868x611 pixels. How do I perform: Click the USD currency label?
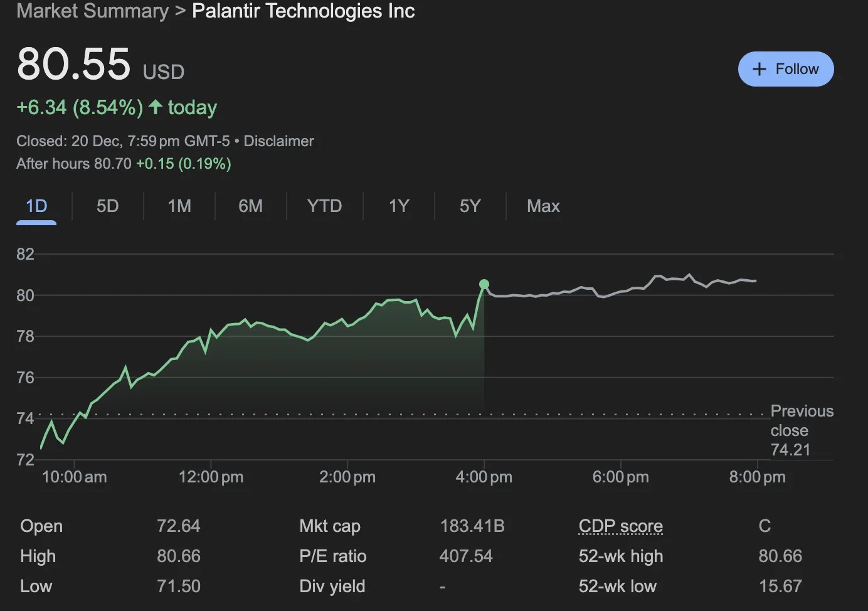coord(164,72)
